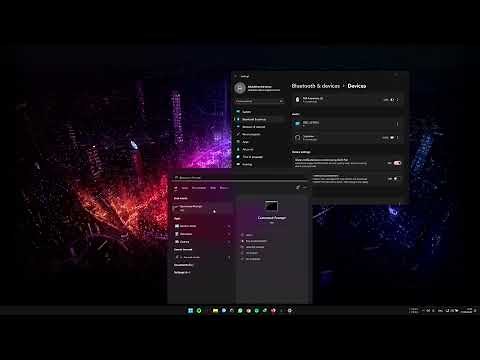
Task: Toggle the download over metered connections switch
Action: [x=396, y=179]
